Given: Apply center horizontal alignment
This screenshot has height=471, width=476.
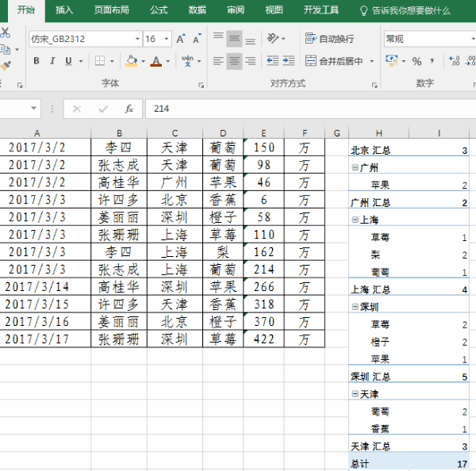Looking at the screenshot, I should point(234,61).
